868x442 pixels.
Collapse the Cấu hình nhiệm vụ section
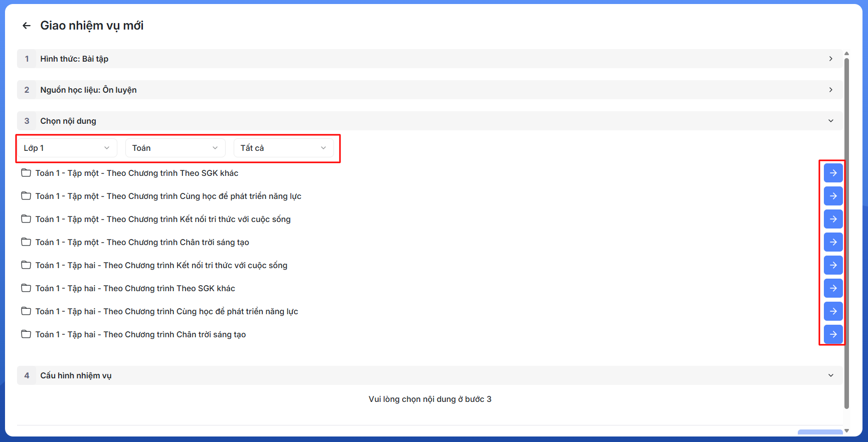point(830,375)
